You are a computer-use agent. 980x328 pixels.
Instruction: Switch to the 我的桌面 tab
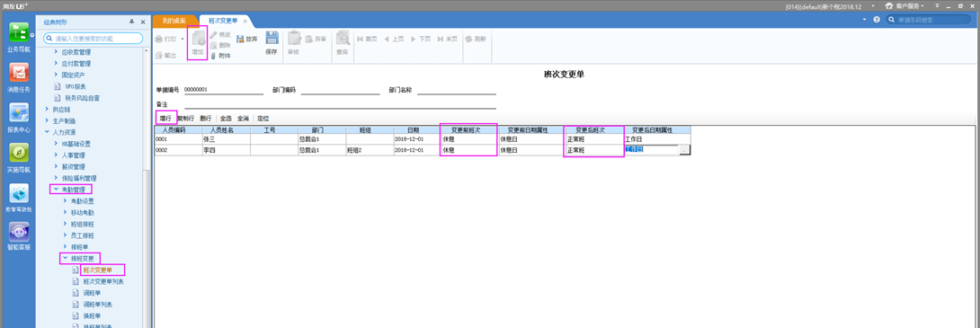174,22
